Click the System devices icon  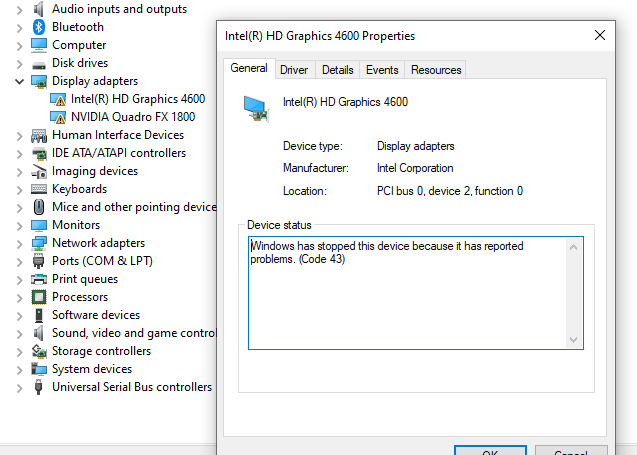[39, 369]
